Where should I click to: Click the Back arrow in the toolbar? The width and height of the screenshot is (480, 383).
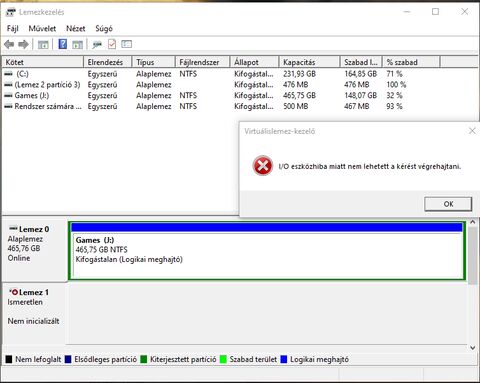9,44
